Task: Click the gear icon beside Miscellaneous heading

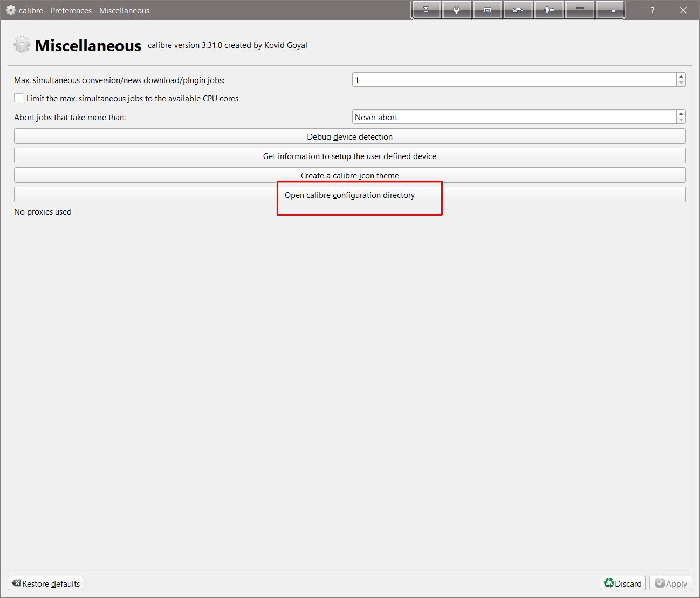Action: tap(22, 45)
